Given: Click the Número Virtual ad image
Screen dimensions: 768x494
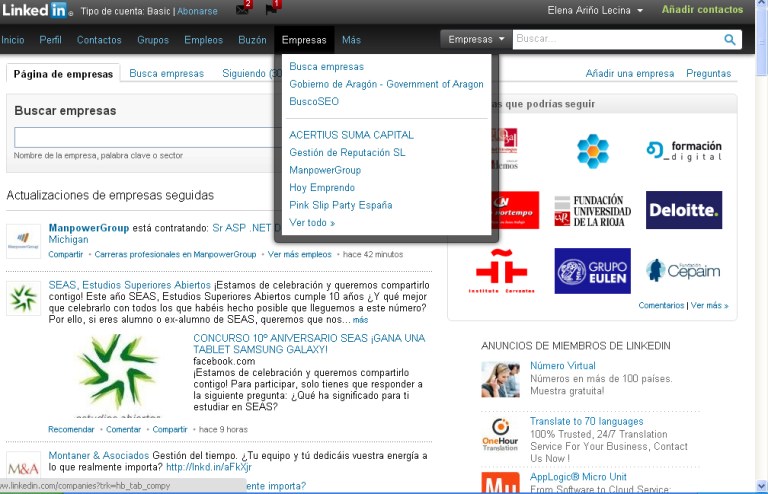Looking at the screenshot, I should (500, 379).
